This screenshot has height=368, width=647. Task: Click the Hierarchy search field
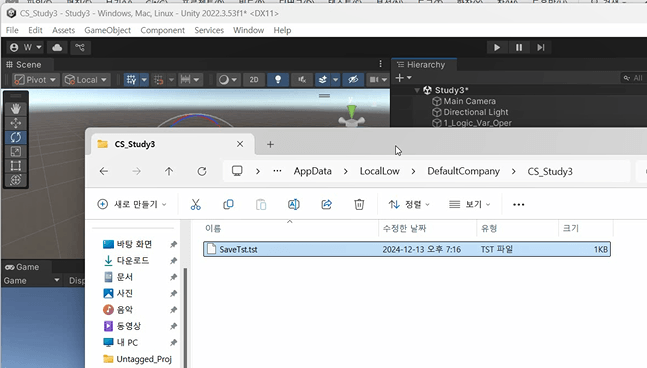[633, 78]
